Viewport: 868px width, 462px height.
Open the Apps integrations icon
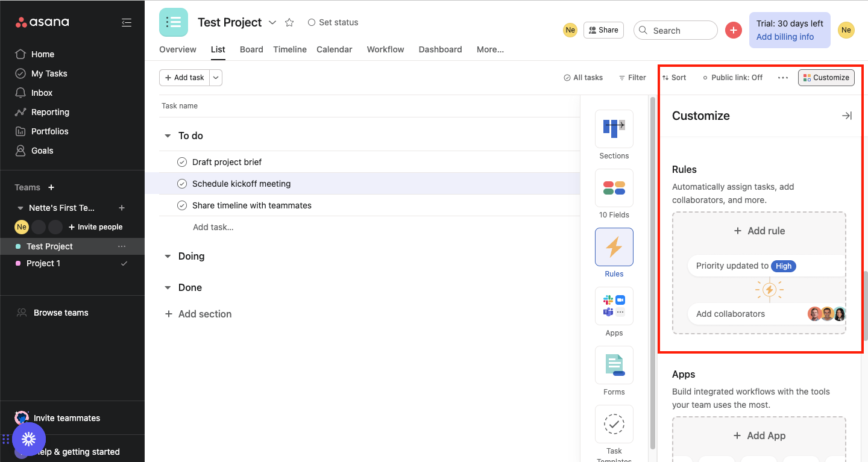pos(614,306)
